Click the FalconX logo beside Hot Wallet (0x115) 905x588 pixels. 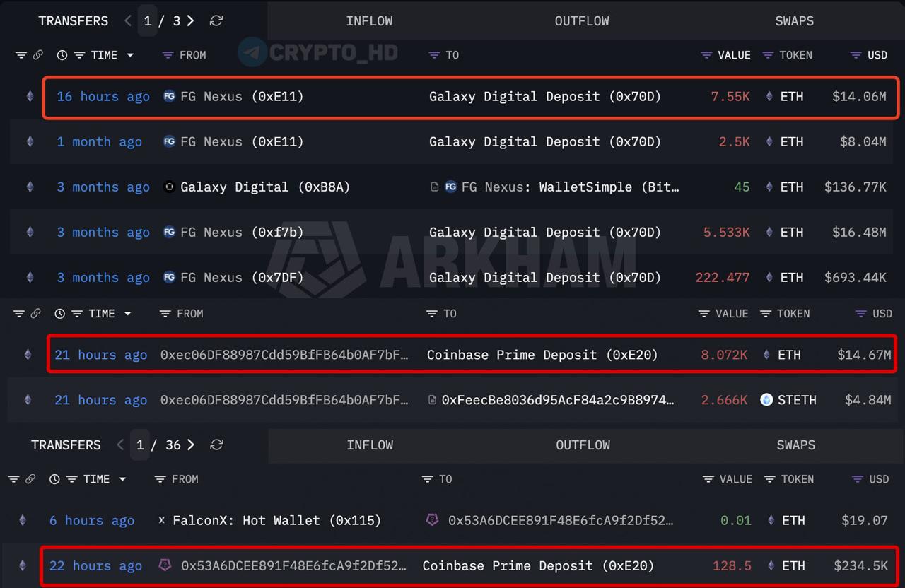click(x=162, y=520)
